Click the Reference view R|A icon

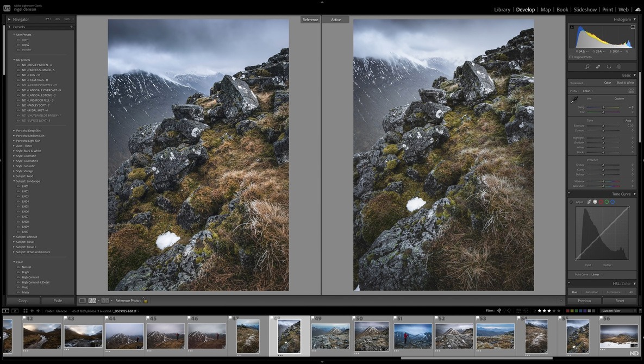[x=92, y=300]
